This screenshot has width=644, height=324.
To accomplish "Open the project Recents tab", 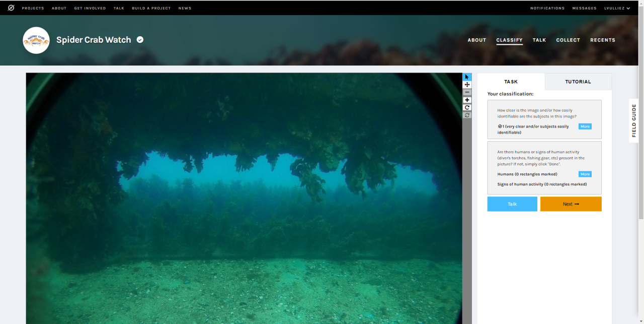I will 603,40.
